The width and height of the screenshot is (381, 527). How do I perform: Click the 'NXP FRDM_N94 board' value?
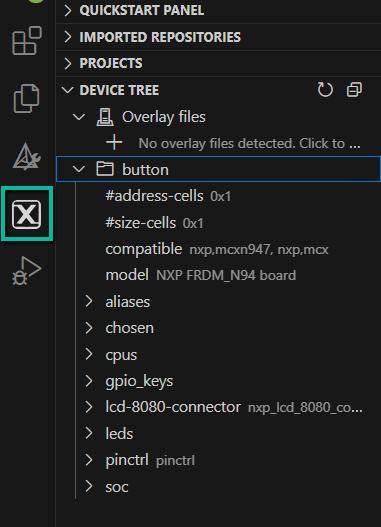click(x=226, y=276)
